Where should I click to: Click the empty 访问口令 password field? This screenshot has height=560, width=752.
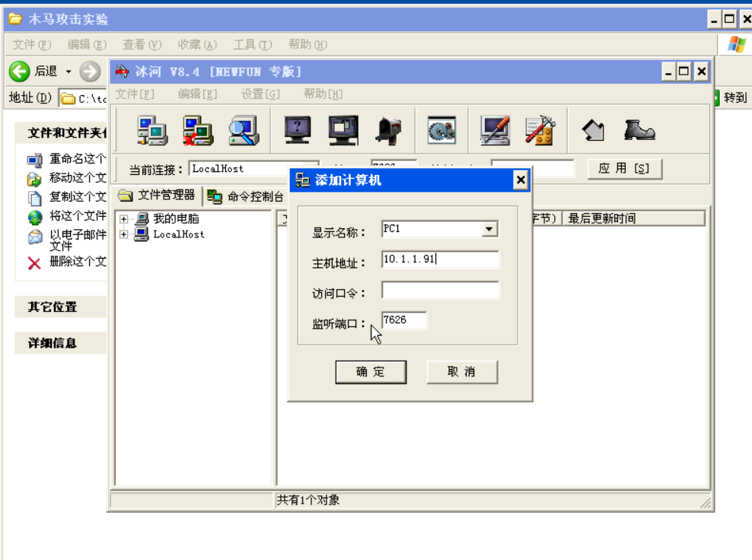coord(440,290)
